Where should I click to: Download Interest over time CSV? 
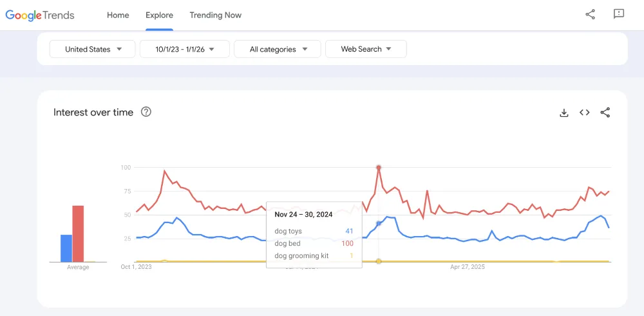[564, 113]
